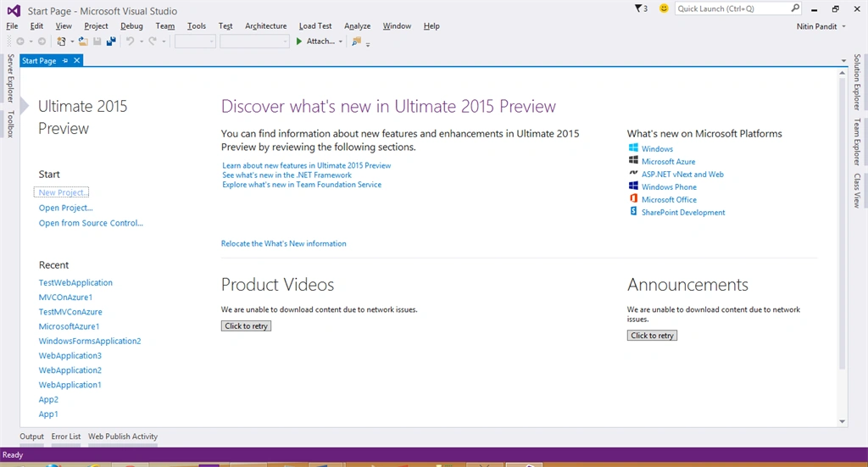Open the toolbar overflow options arrow
This screenshot has width=868, height=467.
pos(368,44)
